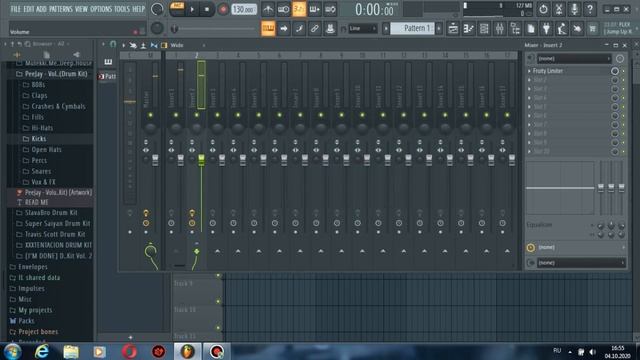640x360 pixels.
Task: Toggle the highlighted countdown-before-recording icon
Action: (x=299, y=9)
